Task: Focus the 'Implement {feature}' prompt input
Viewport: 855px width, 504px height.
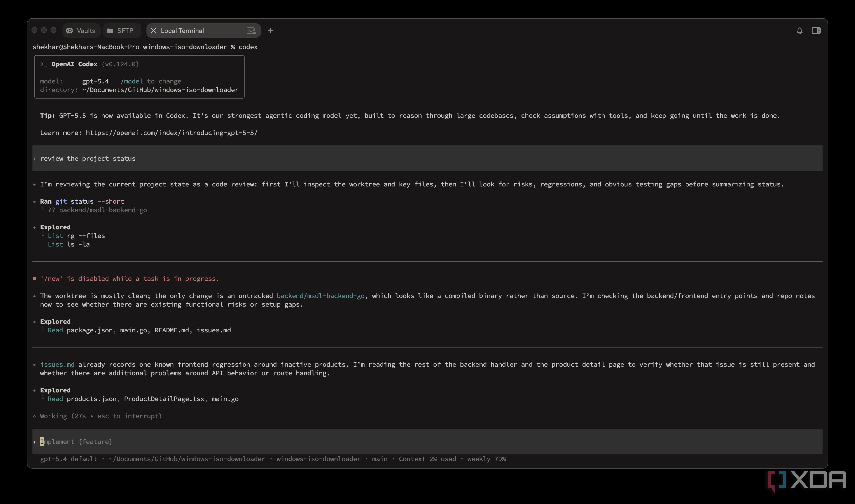Action: coord(427,442)
